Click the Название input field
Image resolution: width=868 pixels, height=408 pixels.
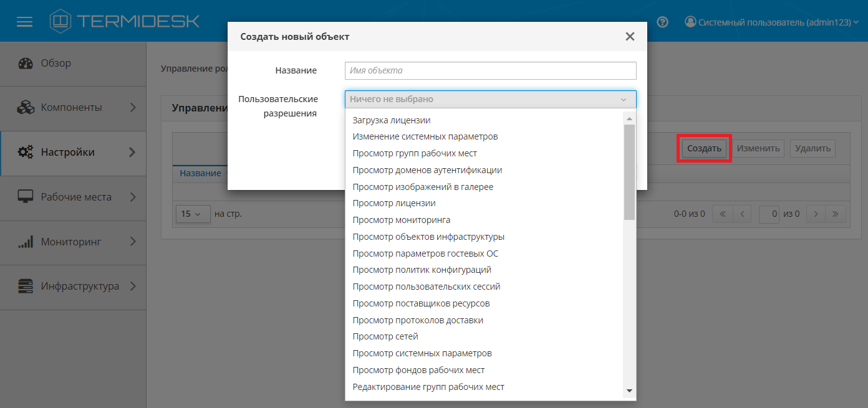pyautogui.click(x=490, y=70)
